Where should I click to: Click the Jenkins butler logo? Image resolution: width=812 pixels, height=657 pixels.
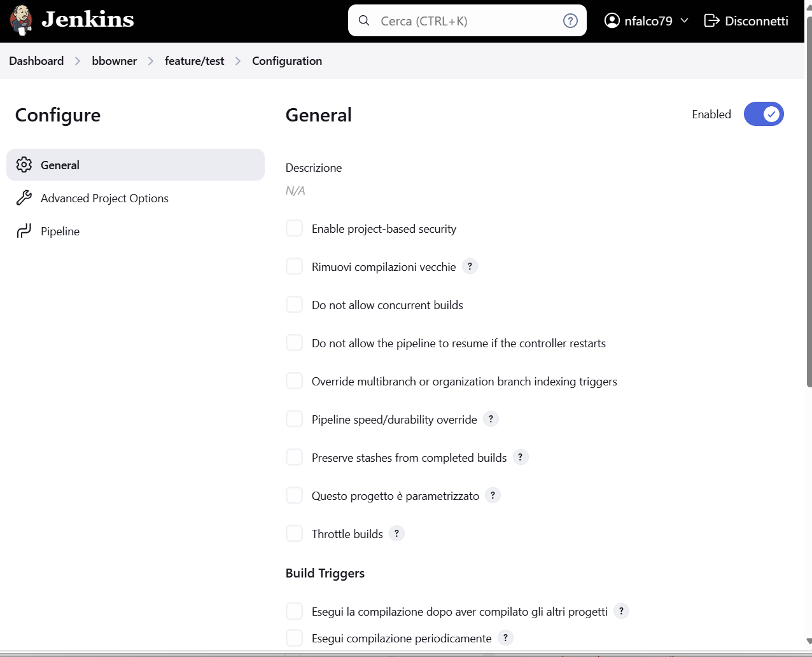click(21, 20)
